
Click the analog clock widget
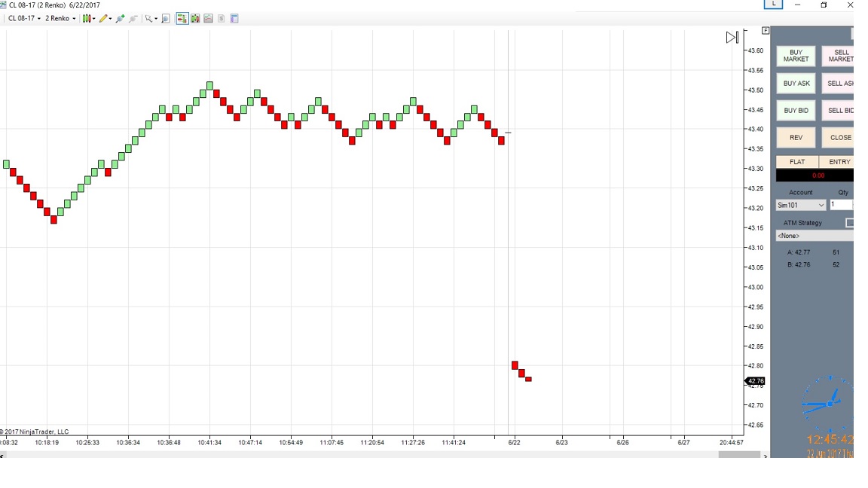click(x=829, y=404)
